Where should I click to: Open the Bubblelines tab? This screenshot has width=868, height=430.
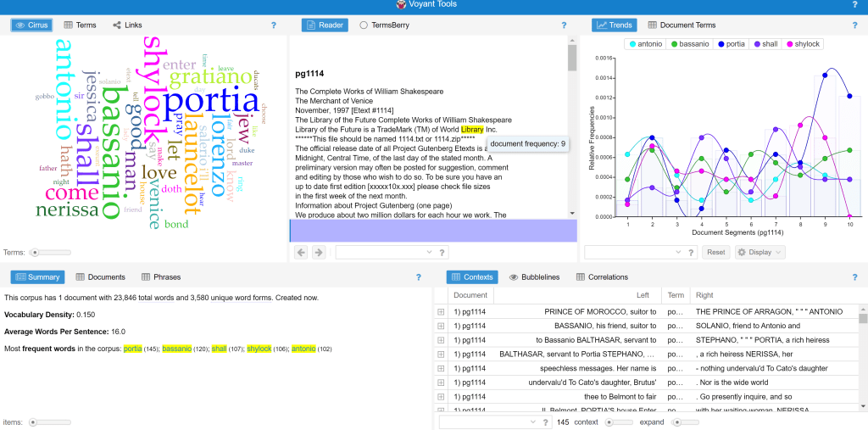[x=535, y=277]
